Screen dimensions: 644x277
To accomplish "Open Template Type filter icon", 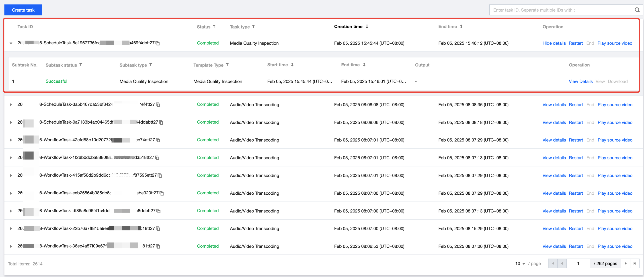I will pos(227,65).
